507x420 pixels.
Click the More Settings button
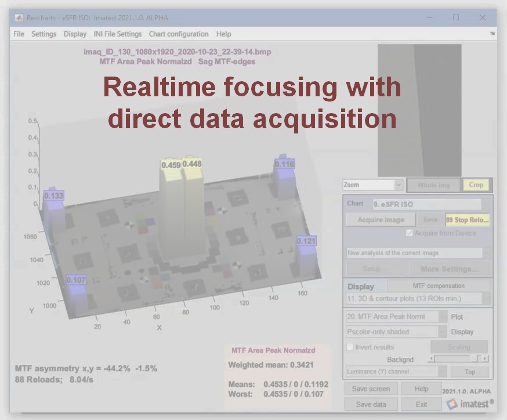point(450,269)
